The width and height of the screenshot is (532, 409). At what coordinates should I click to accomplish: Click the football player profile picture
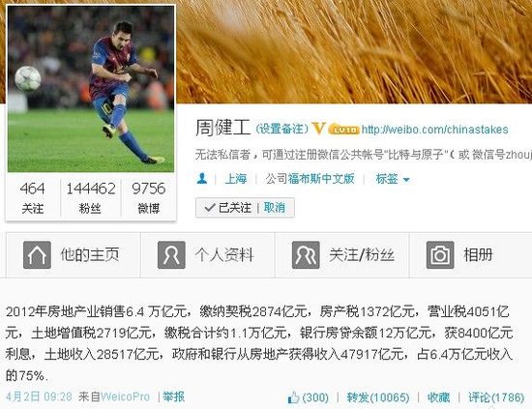pyautogui.click(x=91, y=89)
